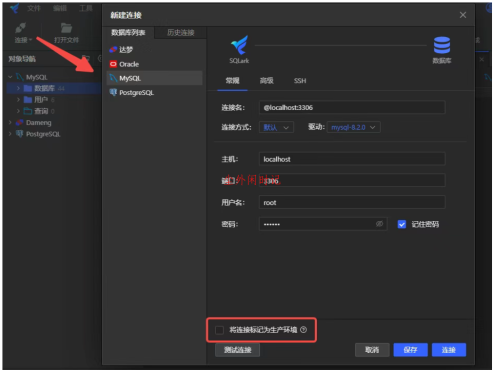The height and width of the screenshot is (370, 493).
Task: Open the 连接 toolbar icon in main window
Action: (21, 29)
